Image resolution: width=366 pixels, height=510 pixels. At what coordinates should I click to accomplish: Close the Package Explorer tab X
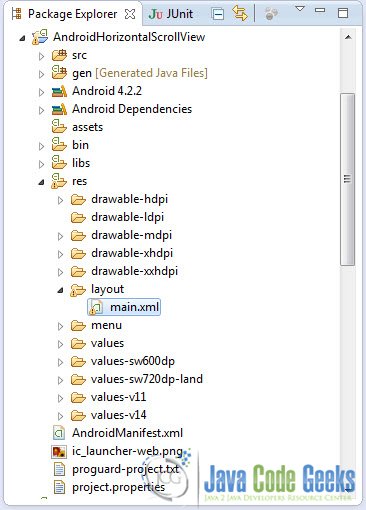pyautogui.click(x=130, y=14)
